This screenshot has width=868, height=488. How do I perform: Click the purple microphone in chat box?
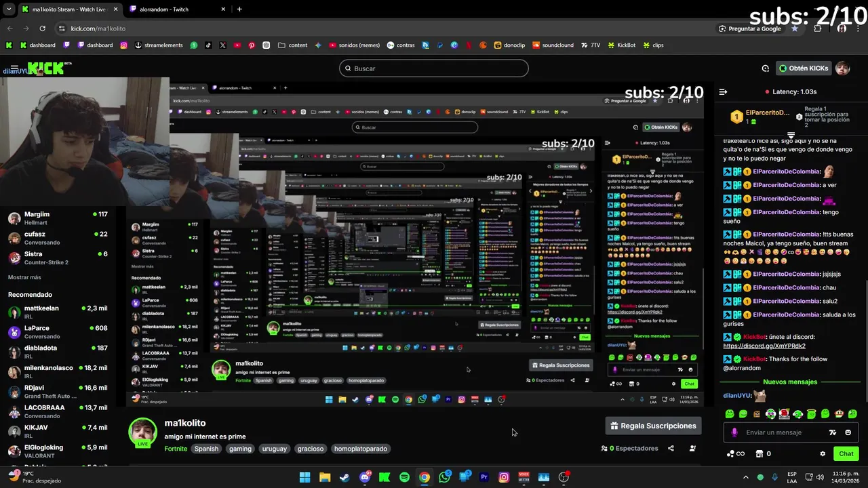pyautogui.click(x=734, y=432)
